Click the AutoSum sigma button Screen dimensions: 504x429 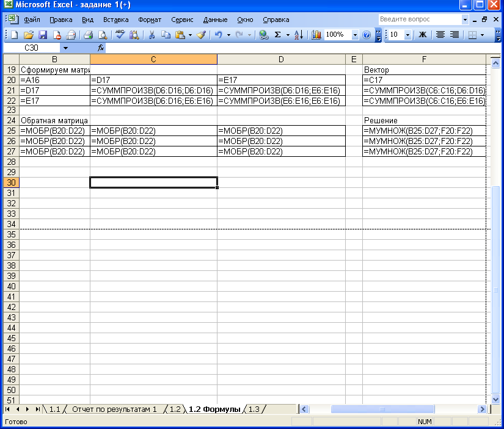tap(278, 35)
